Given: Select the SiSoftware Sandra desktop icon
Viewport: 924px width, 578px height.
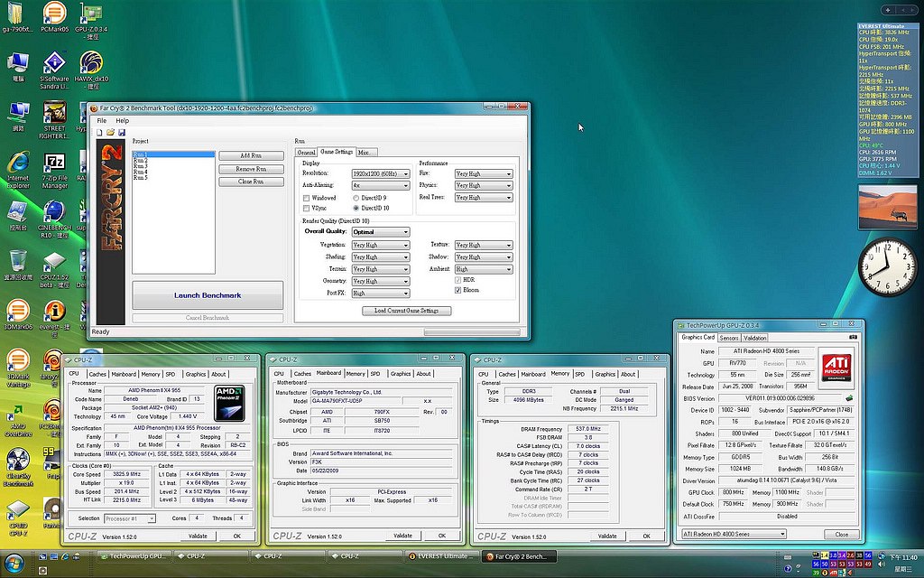Looking at the screenshot, I should coord(54,70).
